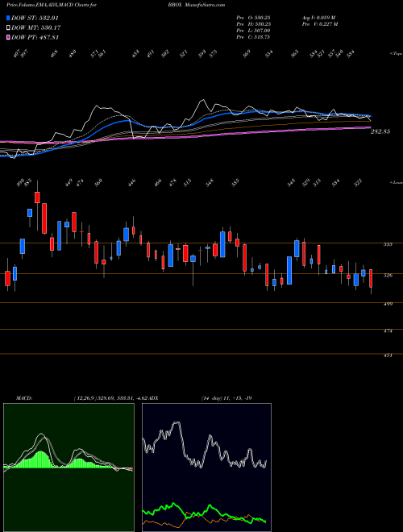Click the white ADX line peak
This screenshot has width=403, height=532.
point(177,422)
